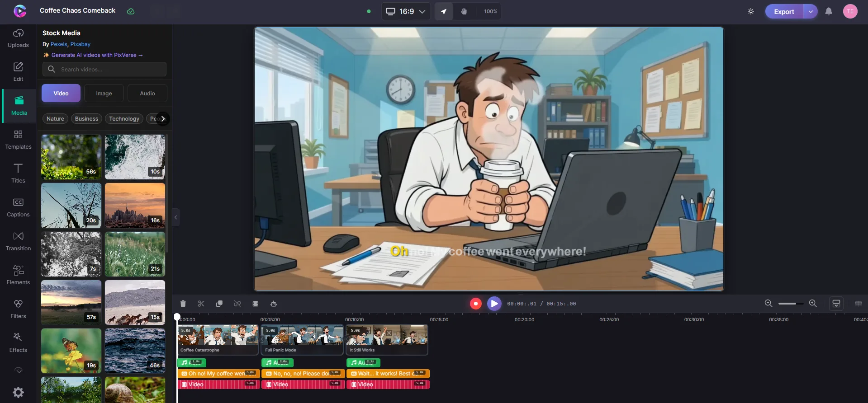Open notifications with the bell icon
This screenshot has width=868, height=403.
[x=829, y=11]
